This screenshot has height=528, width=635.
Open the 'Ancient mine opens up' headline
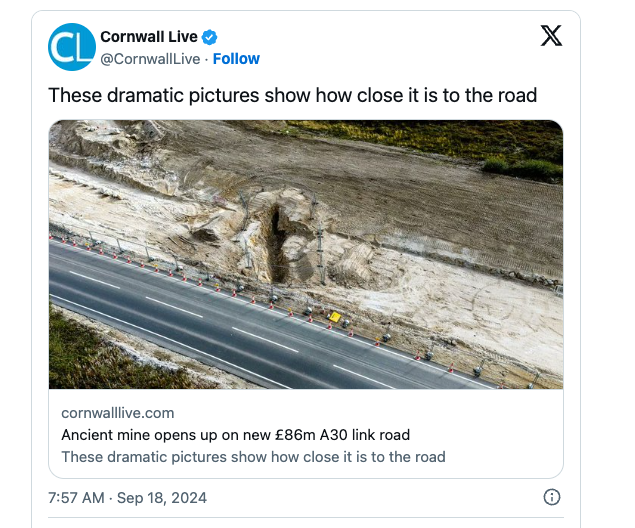tap(236, 435)
